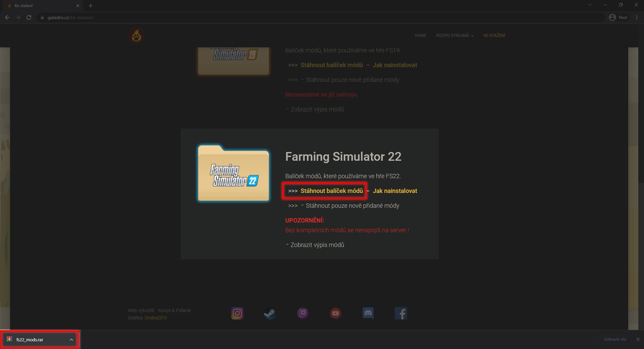Expand fs22_mods.rar download options arrow
Viewport: 644px width, 349px height.
tap(71, 340)
